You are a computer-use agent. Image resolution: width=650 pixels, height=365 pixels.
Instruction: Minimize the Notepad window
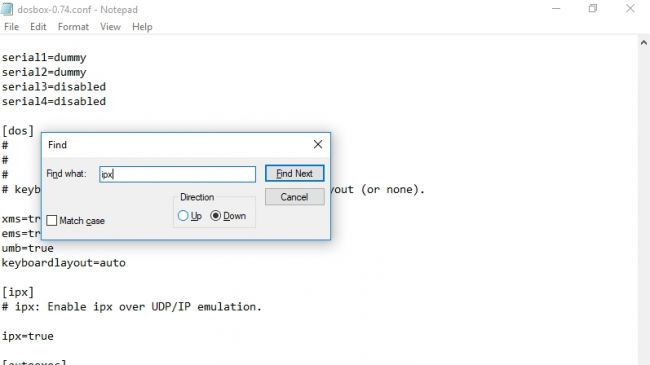556,9
